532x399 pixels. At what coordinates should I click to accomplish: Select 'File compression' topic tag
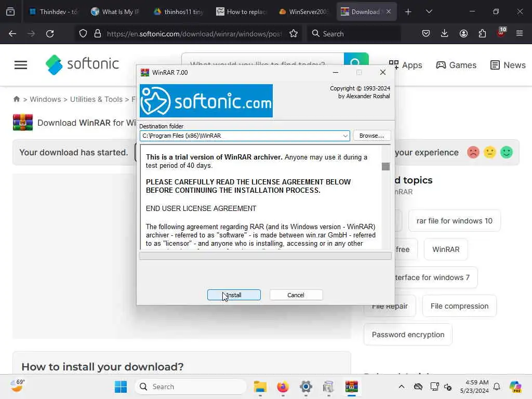[x=459, y=306]
